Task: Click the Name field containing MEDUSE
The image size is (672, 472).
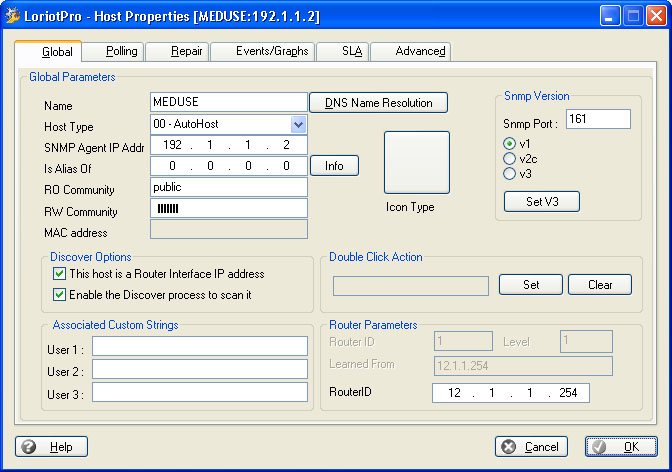Action: pyautogui.click(x=229, y=102)
